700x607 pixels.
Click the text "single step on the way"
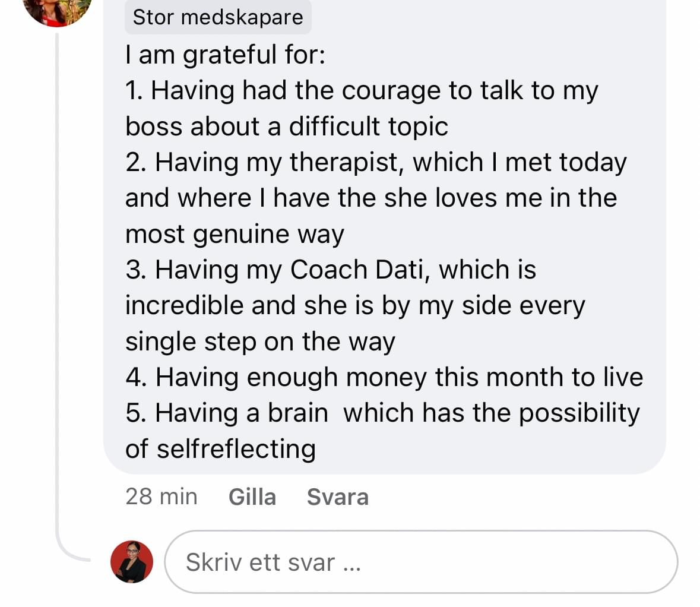(260, 342)
